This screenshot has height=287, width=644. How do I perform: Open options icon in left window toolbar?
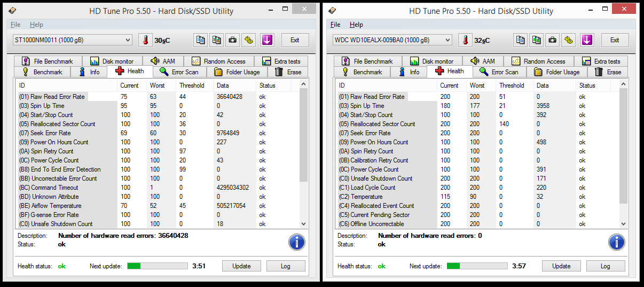coord(249,40)
